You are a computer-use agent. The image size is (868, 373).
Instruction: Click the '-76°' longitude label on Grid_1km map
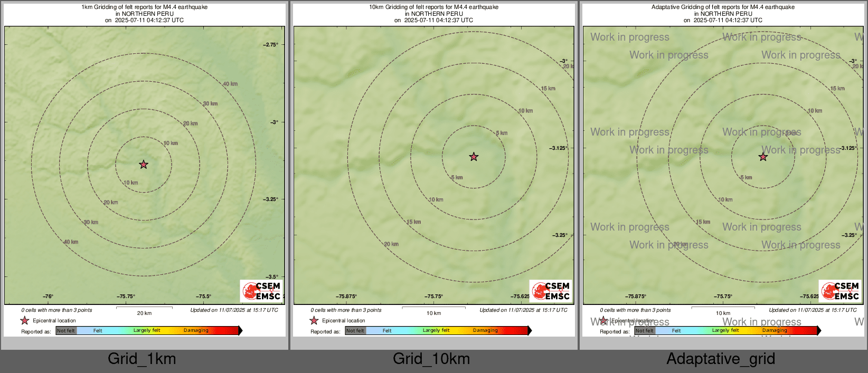click(x=48, y=297)
